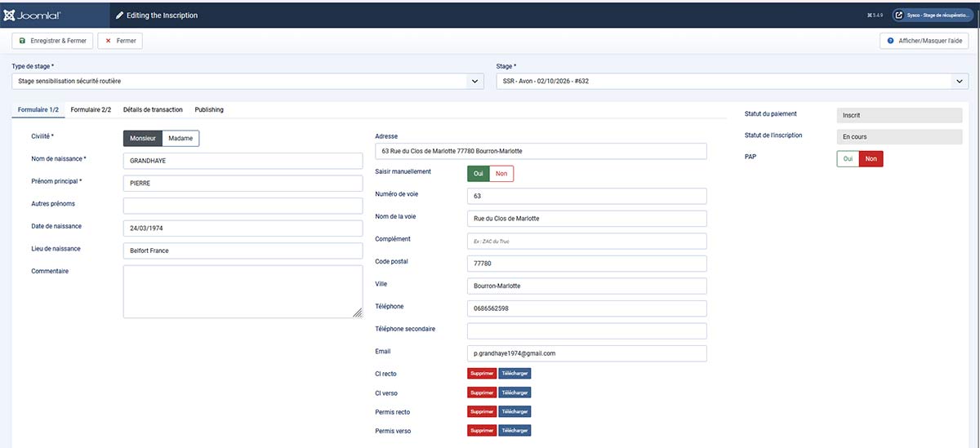The width and height of the screenshot is (980, 448).
Task: Delete the CI recto file
Action: (482, 374)
